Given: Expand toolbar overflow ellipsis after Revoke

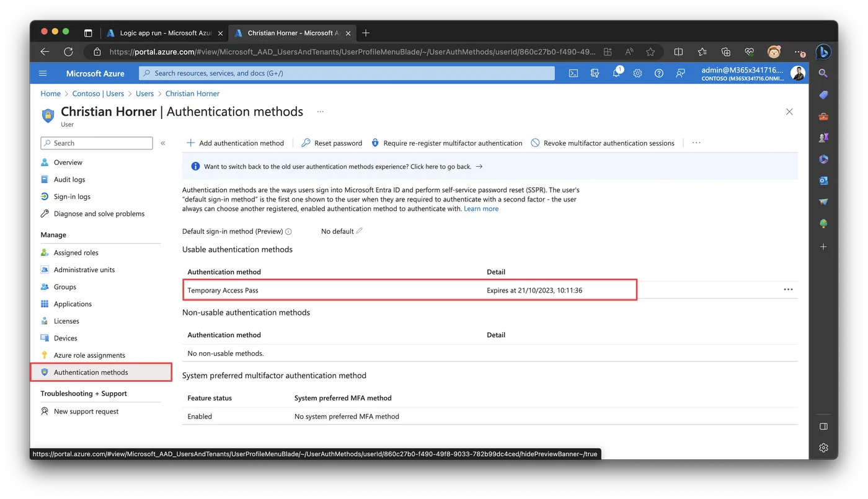Looking at the screenshot, I should pyautogui.click(x=696, y=143).
